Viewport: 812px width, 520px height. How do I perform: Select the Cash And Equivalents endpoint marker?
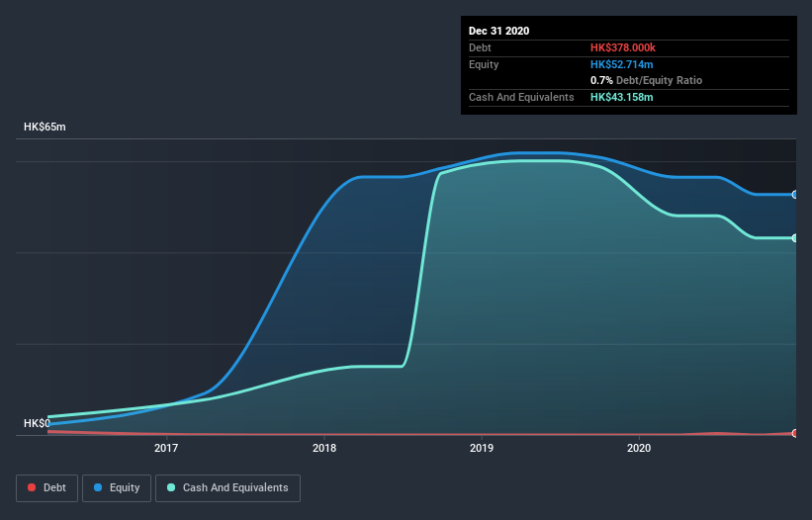click(794, 238)
